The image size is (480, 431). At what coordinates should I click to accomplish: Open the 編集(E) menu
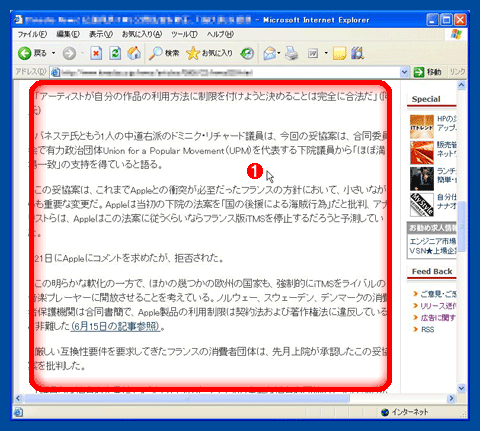pyautogui.click(x=68, y=34)
